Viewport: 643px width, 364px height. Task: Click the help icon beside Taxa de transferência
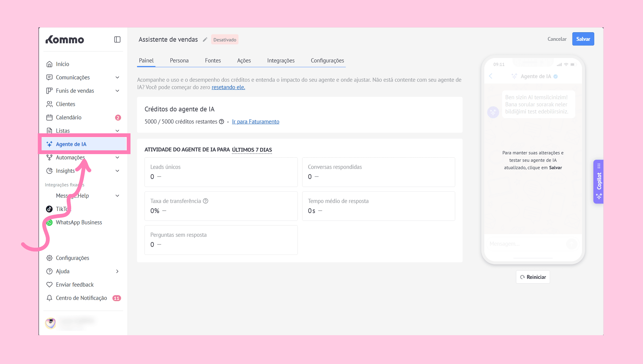point(205,201)
